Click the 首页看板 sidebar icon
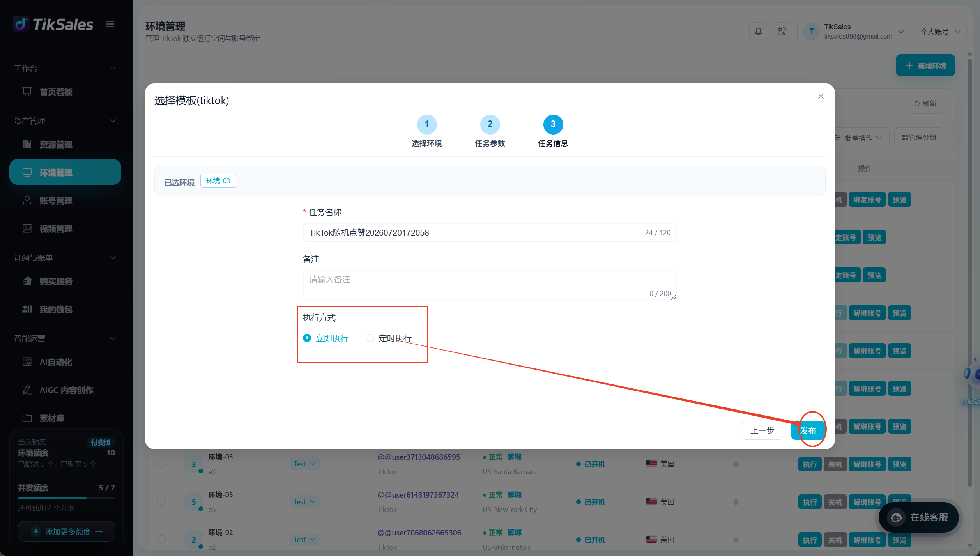Viewport: 980px width, 556px height. [x=27, y=92]
